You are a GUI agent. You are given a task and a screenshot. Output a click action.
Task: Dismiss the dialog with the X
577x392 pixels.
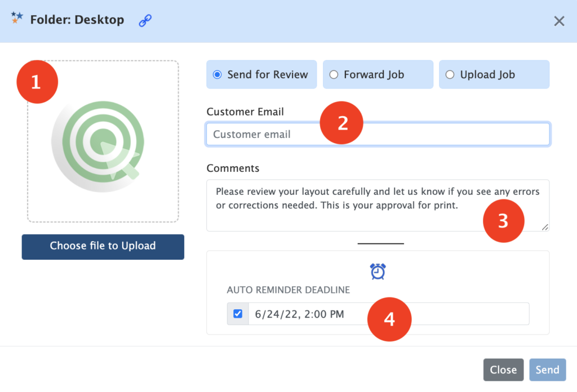559,21
